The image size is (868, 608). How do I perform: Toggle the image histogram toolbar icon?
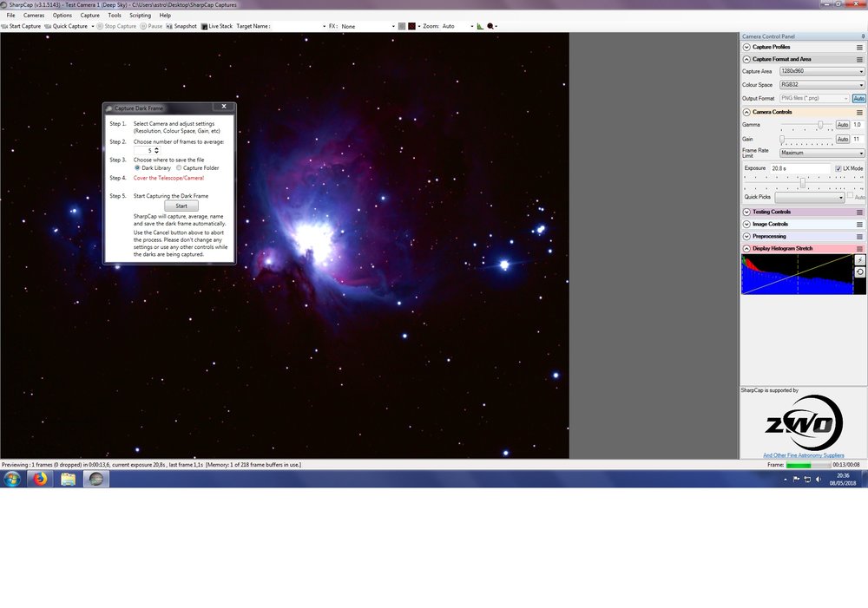[480, 26]
